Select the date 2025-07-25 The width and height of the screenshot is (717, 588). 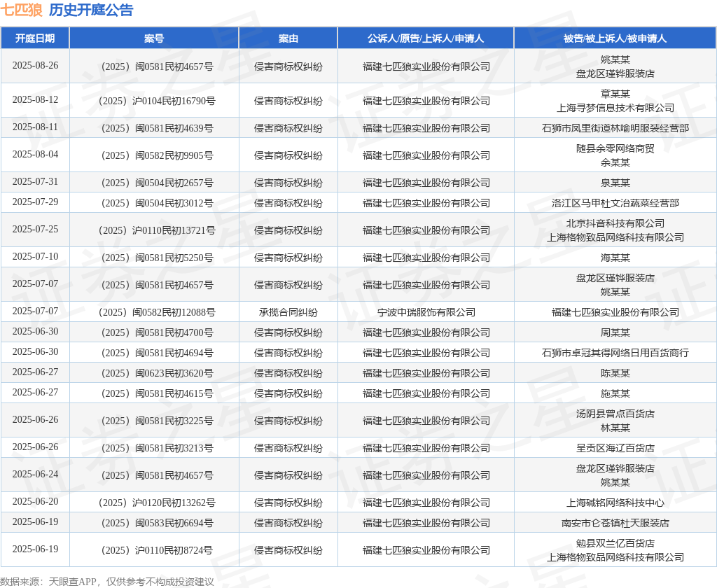click(35, 229)
